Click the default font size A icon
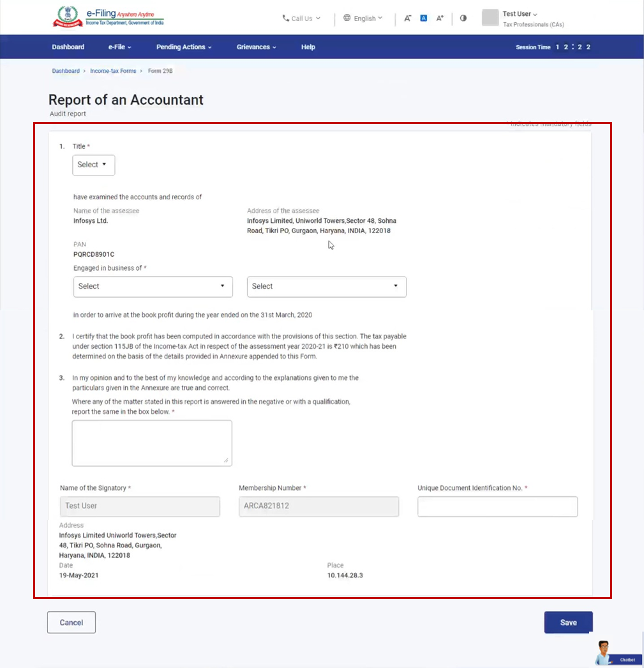 click(x=423, y=19)
